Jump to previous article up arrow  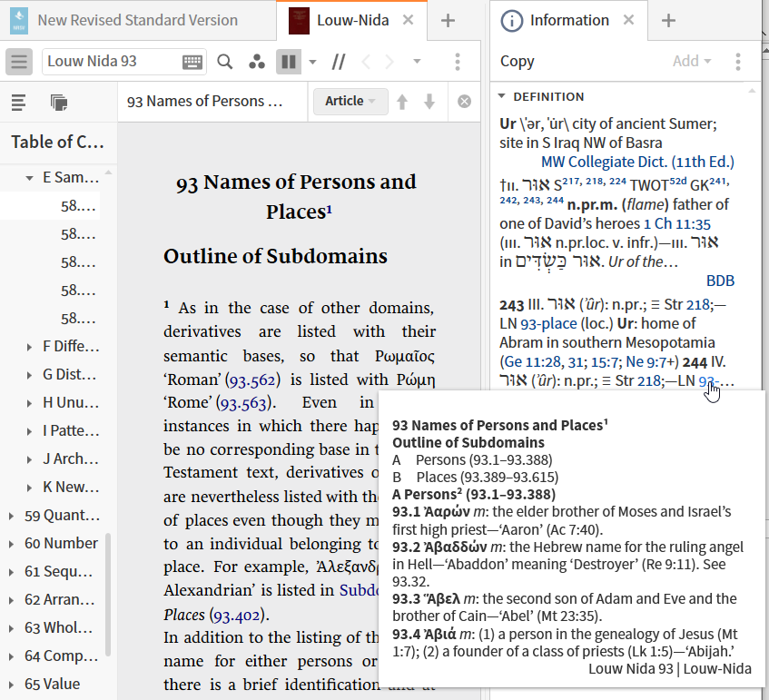(402, 102)
